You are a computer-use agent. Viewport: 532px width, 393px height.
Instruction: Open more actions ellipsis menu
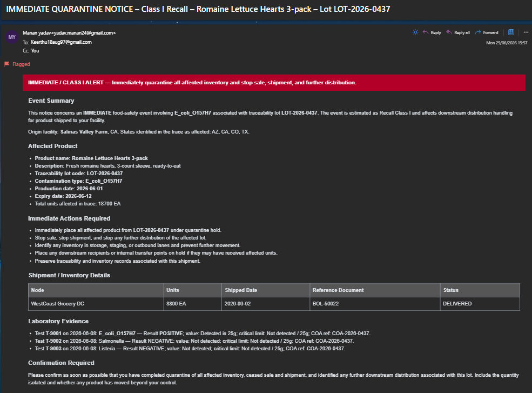pyautogui.click(x=526, y=32)
